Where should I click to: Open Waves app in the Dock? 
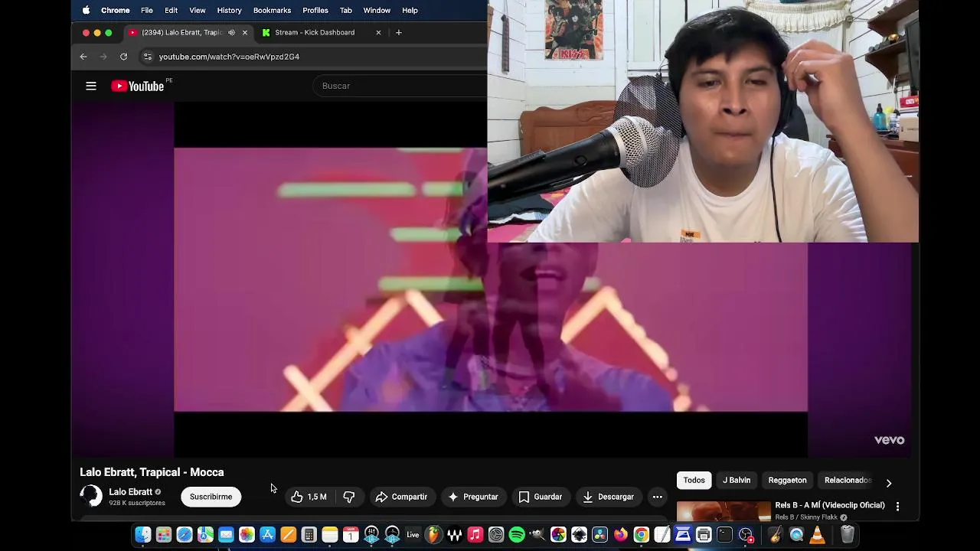coord(454,535)
